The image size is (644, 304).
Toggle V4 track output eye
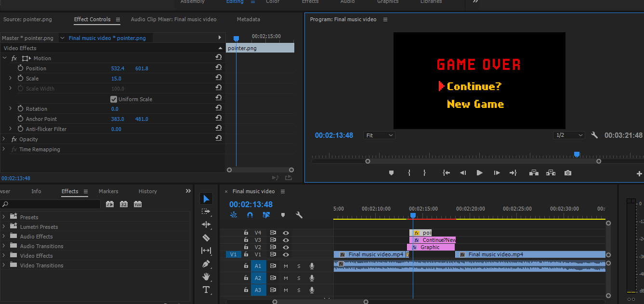point(286,233)
